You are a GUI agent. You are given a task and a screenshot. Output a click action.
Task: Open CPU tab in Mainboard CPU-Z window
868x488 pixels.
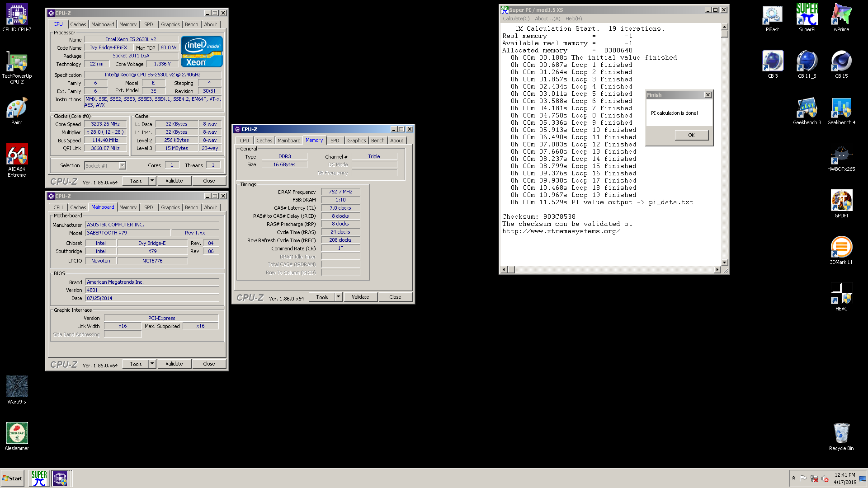tap(58, 207)
